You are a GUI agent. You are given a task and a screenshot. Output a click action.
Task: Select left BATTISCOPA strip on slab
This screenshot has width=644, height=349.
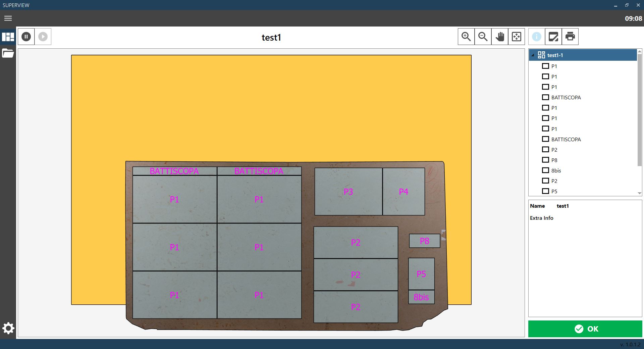[174, 171]
